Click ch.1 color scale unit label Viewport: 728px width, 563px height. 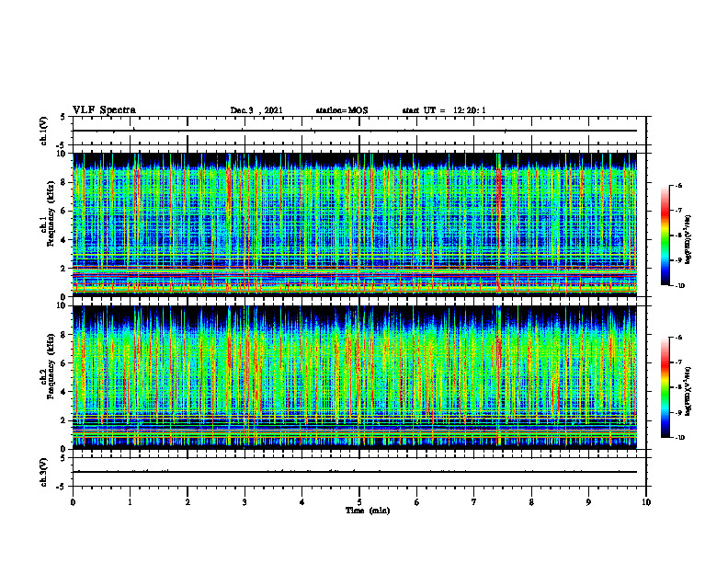688,240
